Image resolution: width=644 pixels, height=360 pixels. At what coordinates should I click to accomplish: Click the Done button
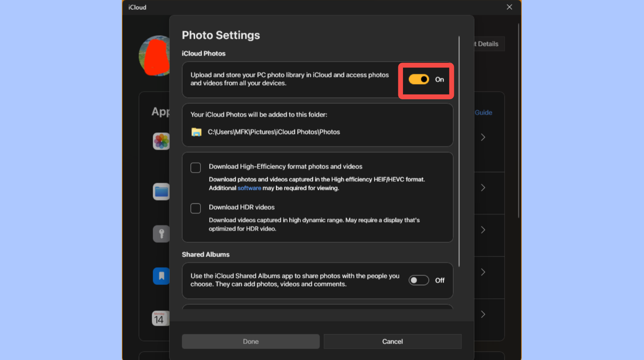pos(251,341)
